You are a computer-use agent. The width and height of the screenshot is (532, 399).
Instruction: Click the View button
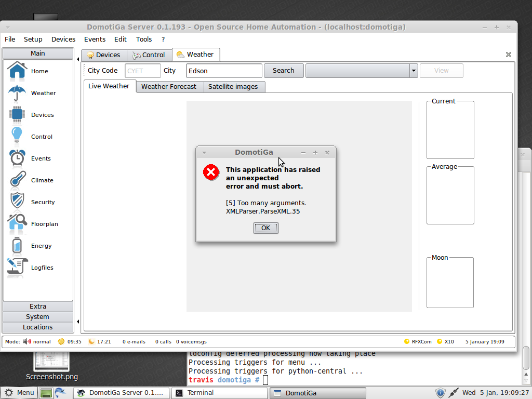pos(442,71)
